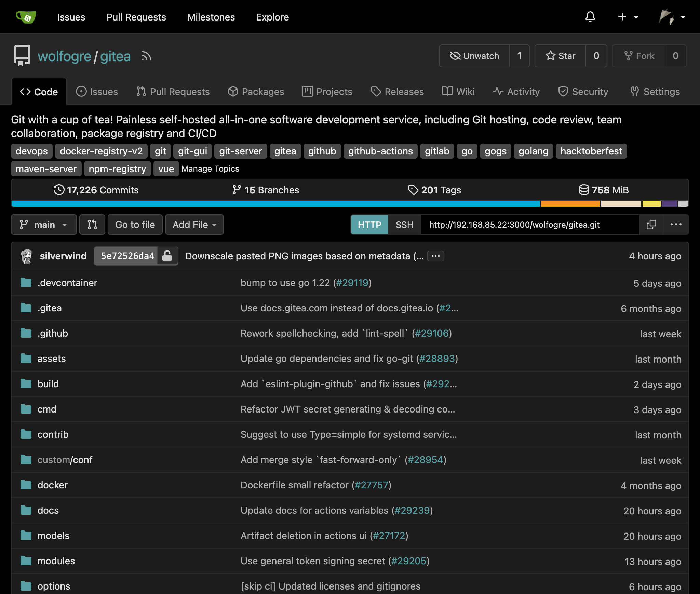Image resolution: width=700 pixels, height=594 pixels.
Task: Click the wolfogre owner link
Action: [x=64, y=56]
